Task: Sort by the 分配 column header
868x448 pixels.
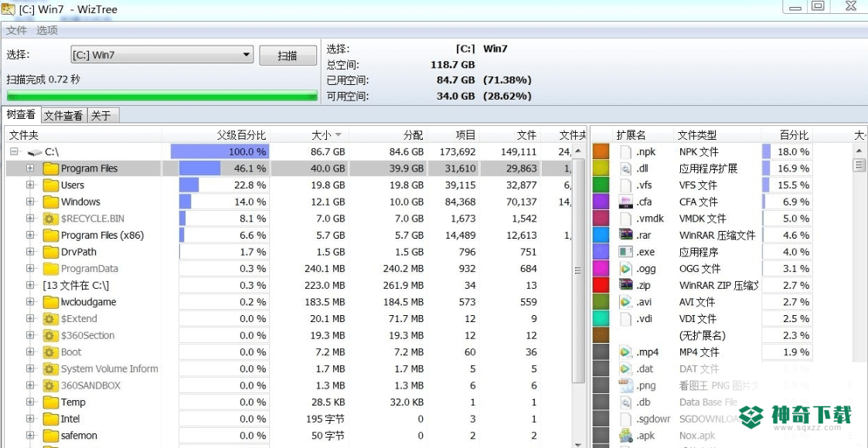Action: click(x=388, y=135)
